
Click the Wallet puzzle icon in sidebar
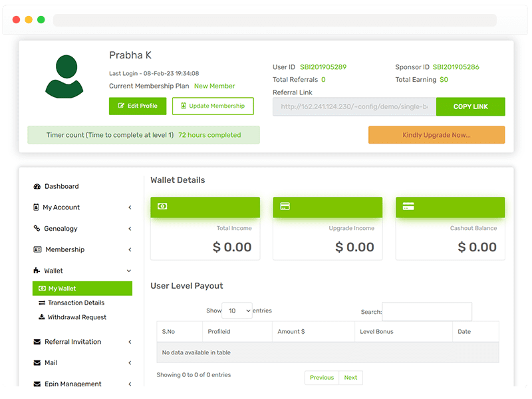pyautogui.click(x=37, y=271)
